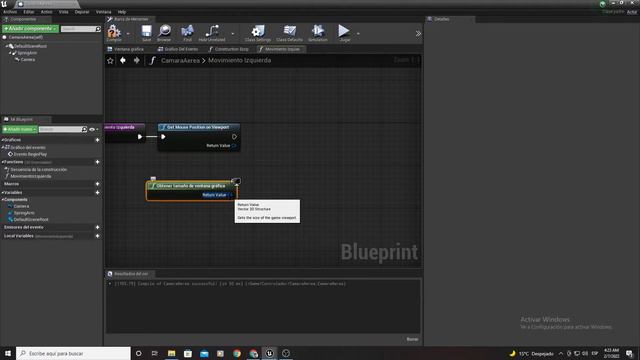
Task: Click the Save blueprint icon
Action: 147,33
